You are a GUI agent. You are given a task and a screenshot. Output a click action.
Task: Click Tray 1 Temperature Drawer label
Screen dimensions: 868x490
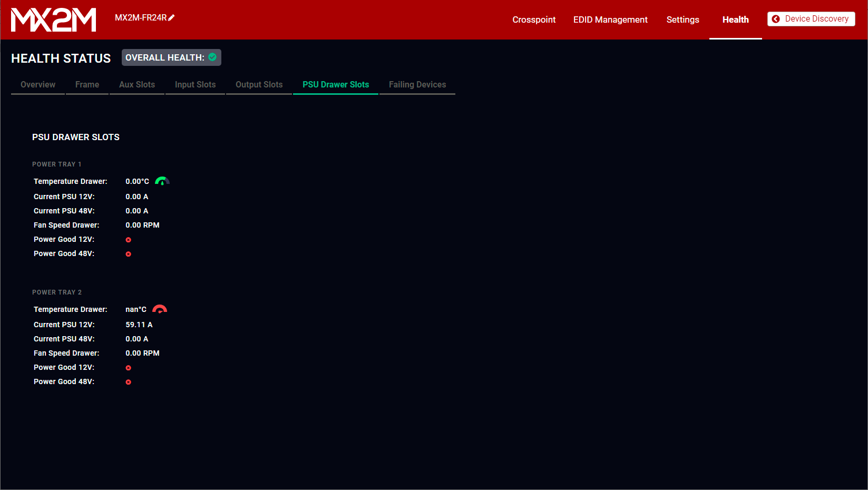pyautogui.click(x=71, y=181)
